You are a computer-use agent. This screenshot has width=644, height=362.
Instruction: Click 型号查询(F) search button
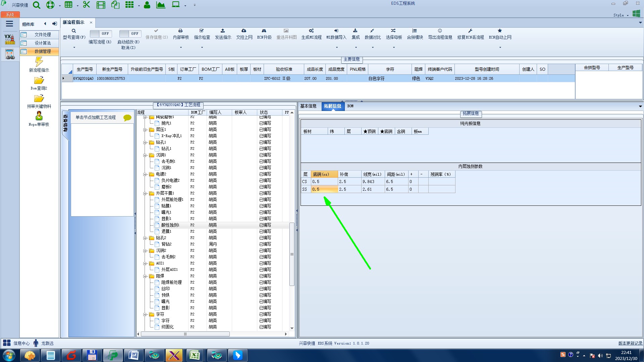click(74, 34)
